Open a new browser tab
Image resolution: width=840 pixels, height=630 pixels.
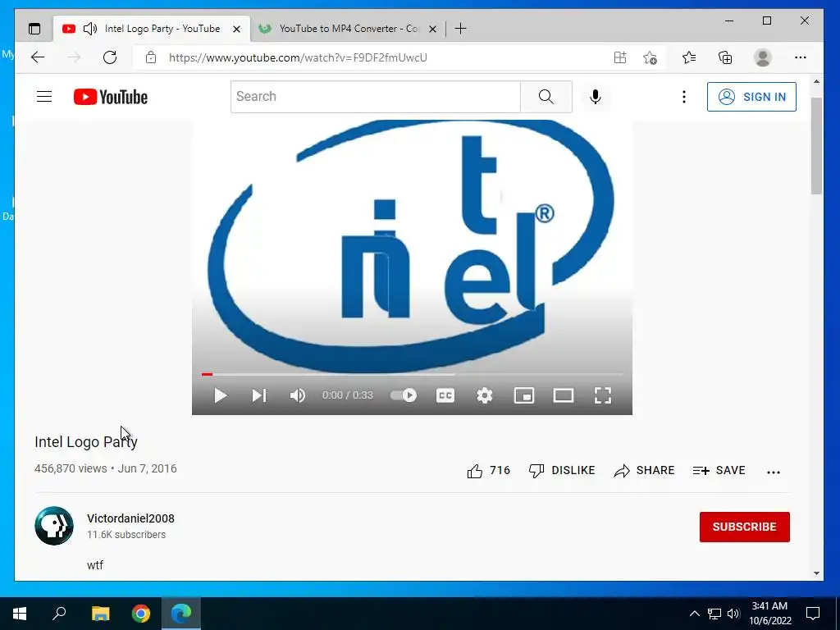[x=460, y=29]
